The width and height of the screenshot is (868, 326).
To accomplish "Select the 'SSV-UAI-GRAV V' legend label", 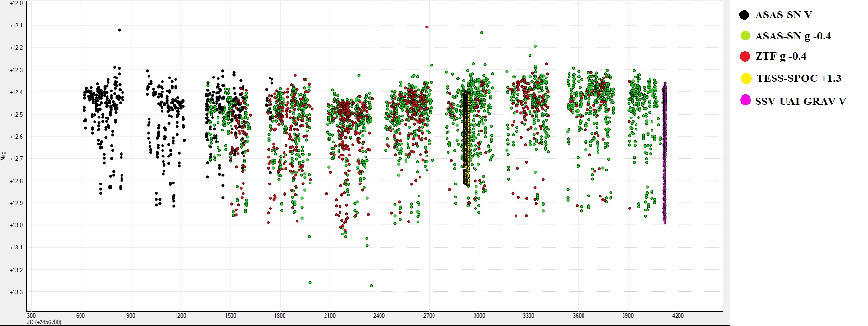I will click(800, 101).
